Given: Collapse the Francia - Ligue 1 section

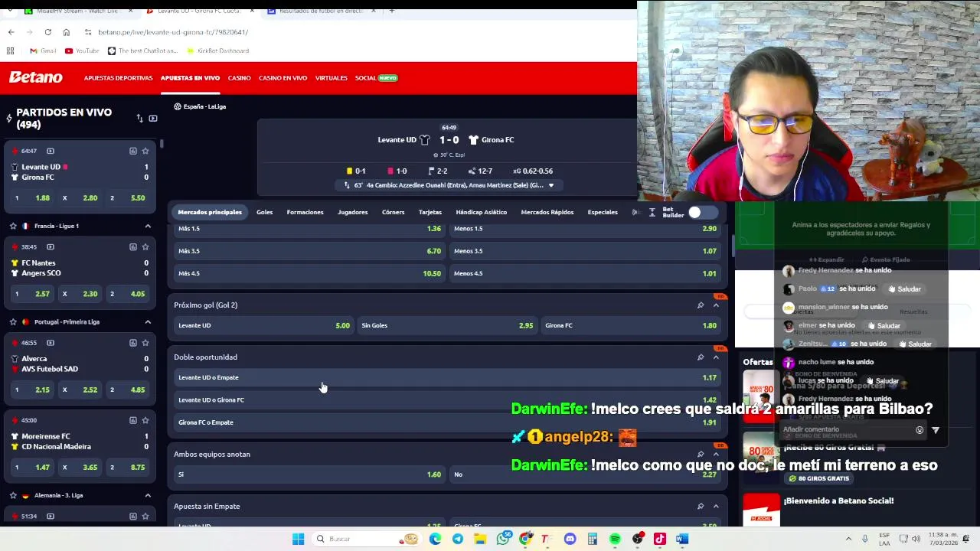Looking at the screenshot, I should tap(148, 226).
